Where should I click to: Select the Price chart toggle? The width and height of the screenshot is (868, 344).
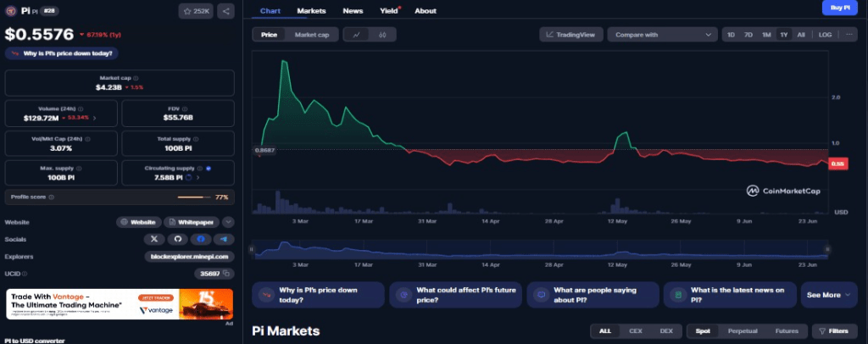(269, 34)
